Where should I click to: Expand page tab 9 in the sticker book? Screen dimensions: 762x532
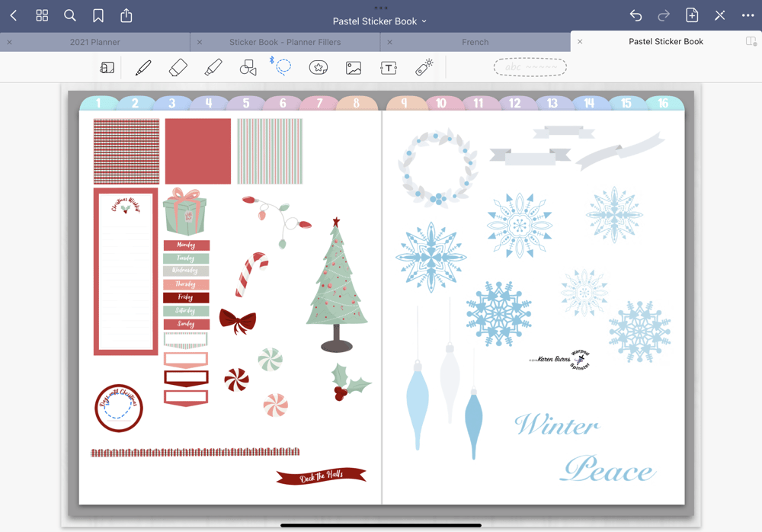[x=405, y=101]
